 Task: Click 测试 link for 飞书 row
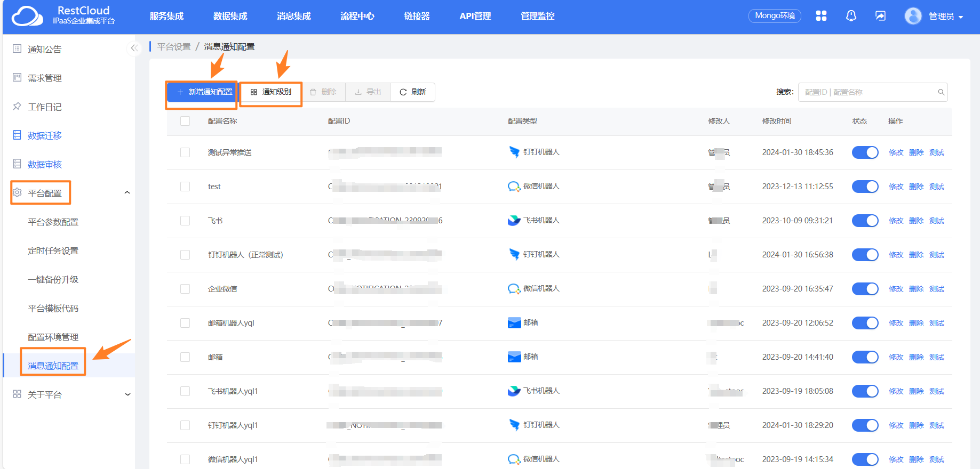pos(936,221)
